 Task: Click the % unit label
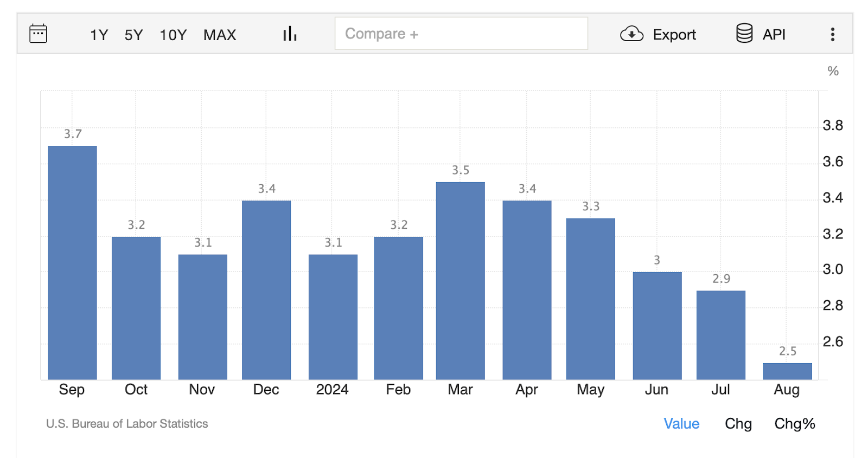(x=833, y=71)
